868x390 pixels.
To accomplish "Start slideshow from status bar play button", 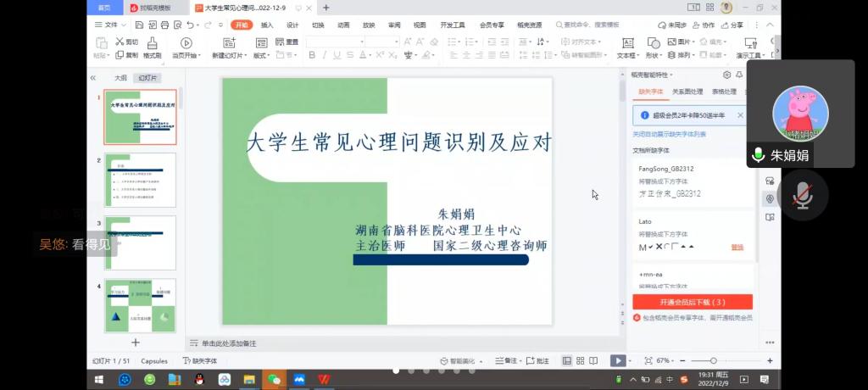I will [x=618, y=360].
